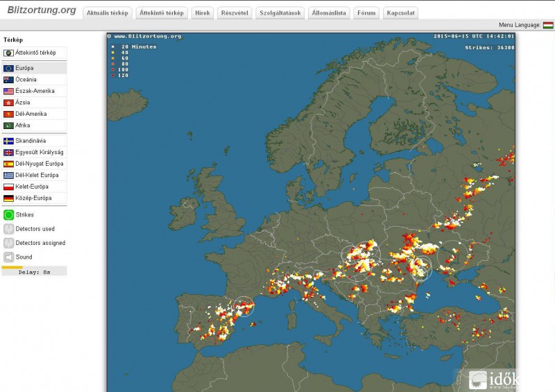Click the Swedish flag icon for Skandinávia
This screenshot has height=392, width=555.
[x=8, y=141]
